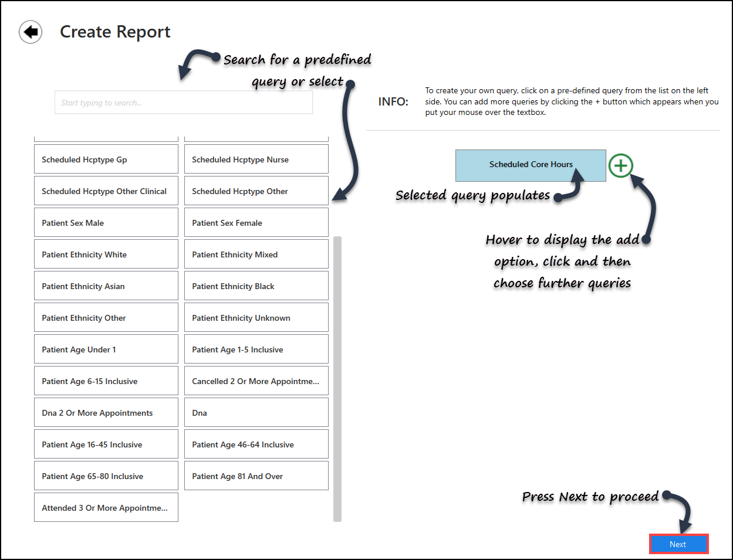Pick Dna 2 Or More Appointments query

106,413
